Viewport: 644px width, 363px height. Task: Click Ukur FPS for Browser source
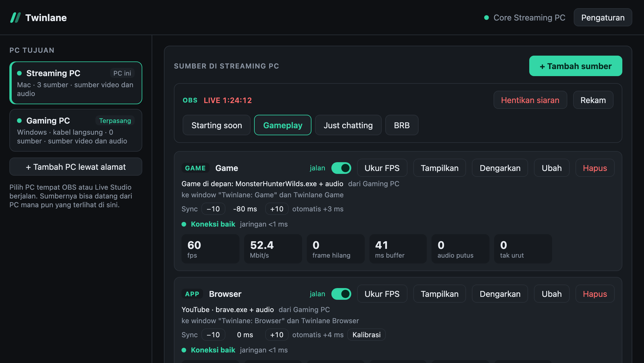click(382, 294)
